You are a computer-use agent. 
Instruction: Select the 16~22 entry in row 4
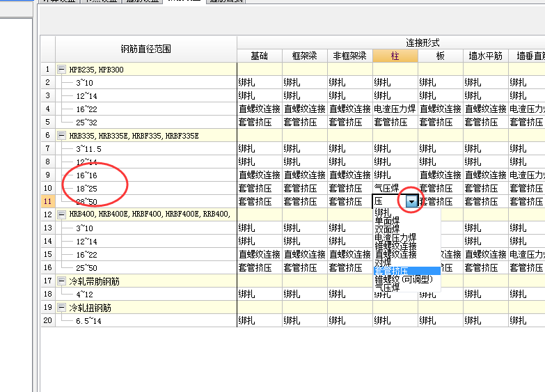point(86,109)
